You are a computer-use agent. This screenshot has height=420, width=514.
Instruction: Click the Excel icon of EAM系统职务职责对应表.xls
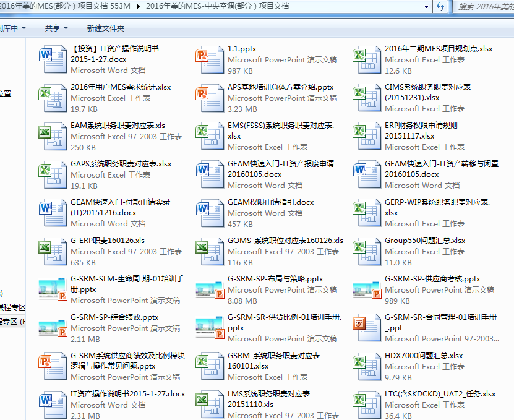tap(53, 137)
